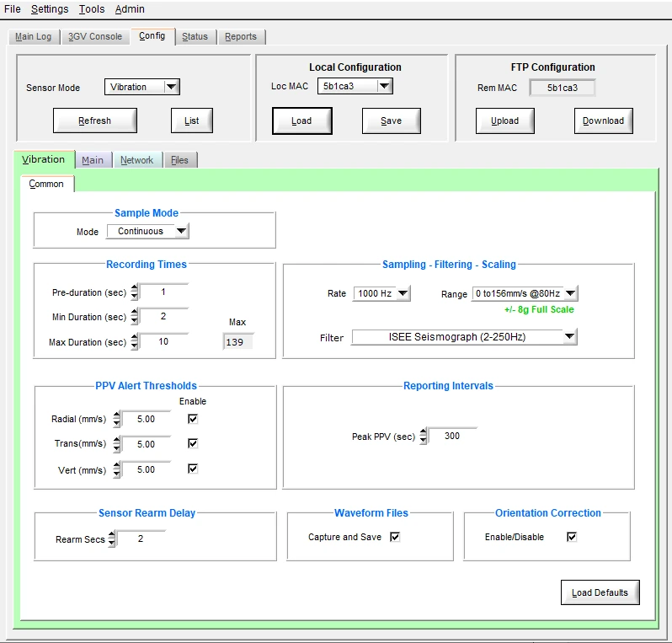Toggle the Capture and Save checkbox
Screen dimensions: 672x643
(x=395, y=537)
